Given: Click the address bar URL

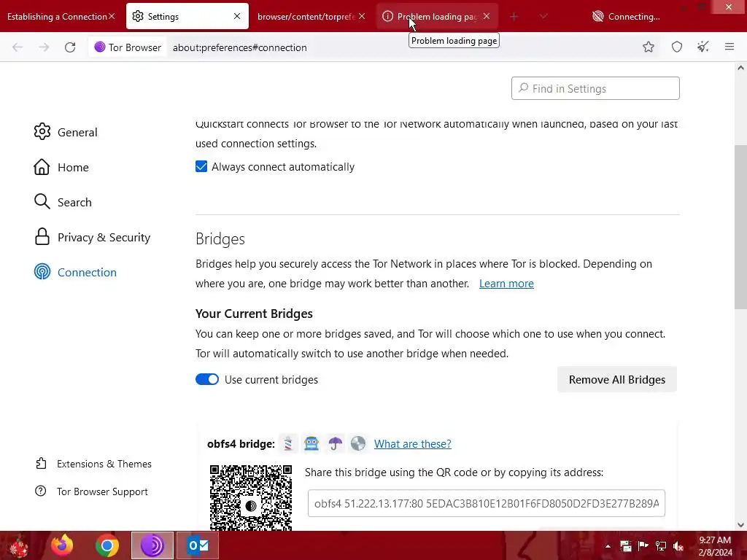Looking at the screenshot, I should point(239,47).
